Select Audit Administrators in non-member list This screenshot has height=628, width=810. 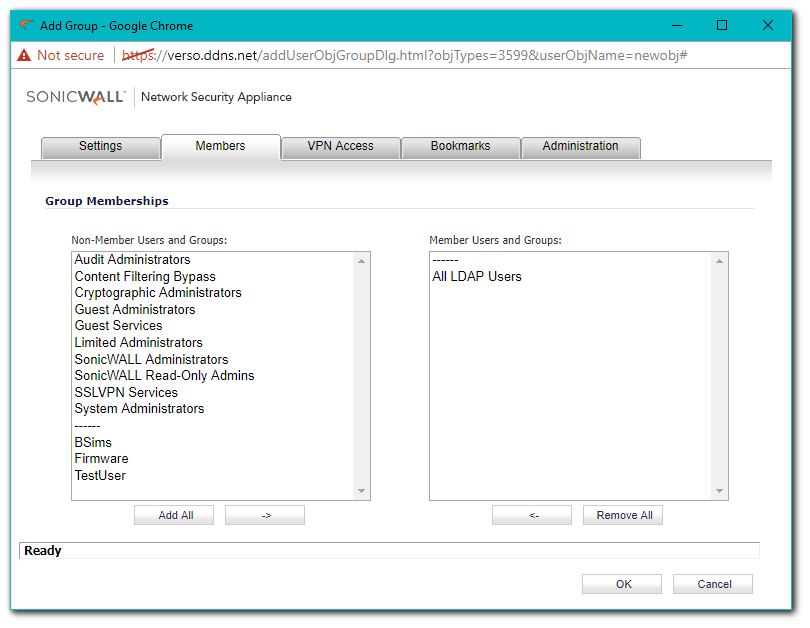(132, 260)
